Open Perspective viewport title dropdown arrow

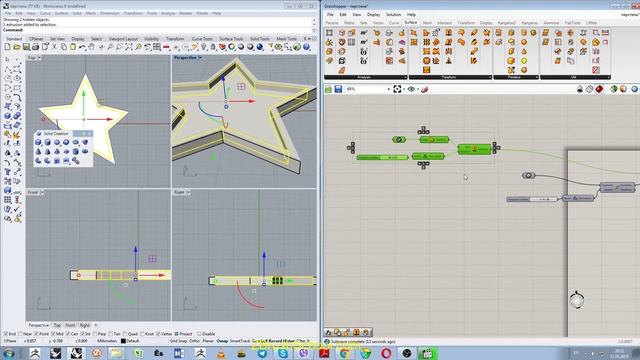coord(200,58)
